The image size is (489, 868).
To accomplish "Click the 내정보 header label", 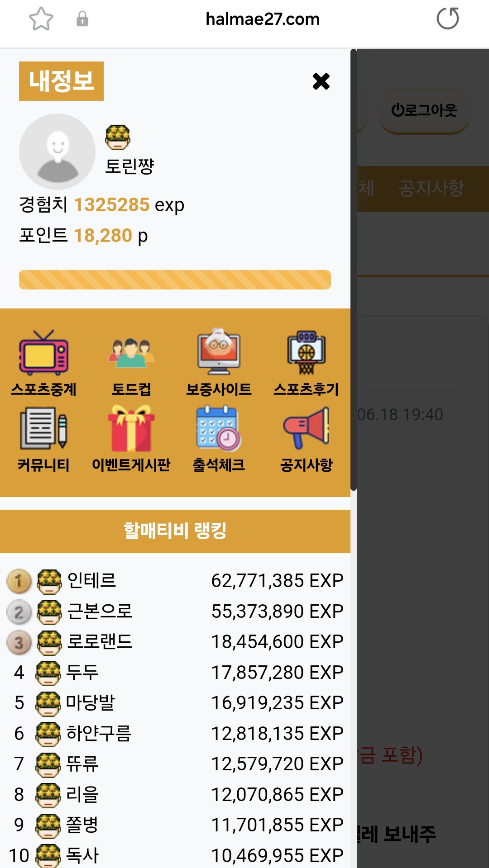I will [x=61, y=81].
